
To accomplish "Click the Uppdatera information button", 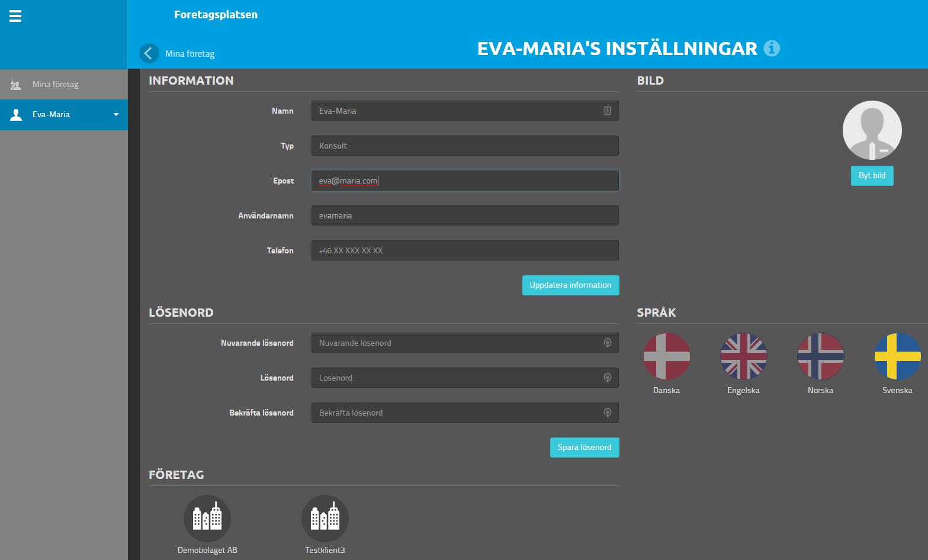I will 570,285.
